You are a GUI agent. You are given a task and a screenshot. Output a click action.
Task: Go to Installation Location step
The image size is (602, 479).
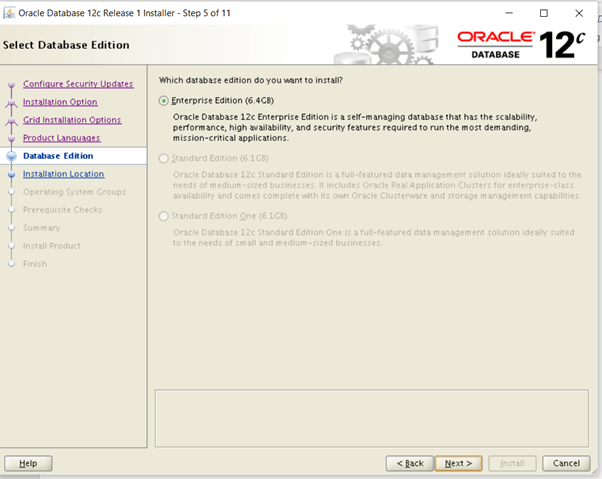(63, 174)
